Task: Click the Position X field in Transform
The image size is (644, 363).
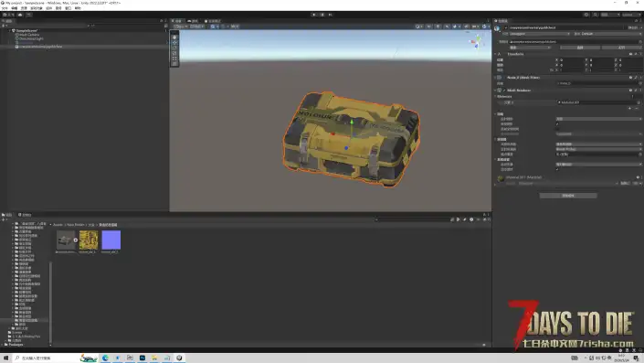Action: 571,60
